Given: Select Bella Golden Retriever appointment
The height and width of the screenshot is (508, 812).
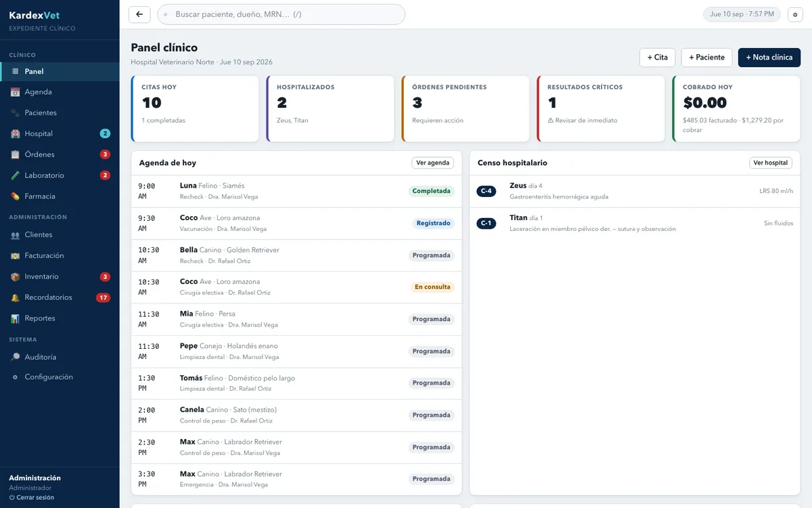Looking at the screenshot, I should point(296,255).
